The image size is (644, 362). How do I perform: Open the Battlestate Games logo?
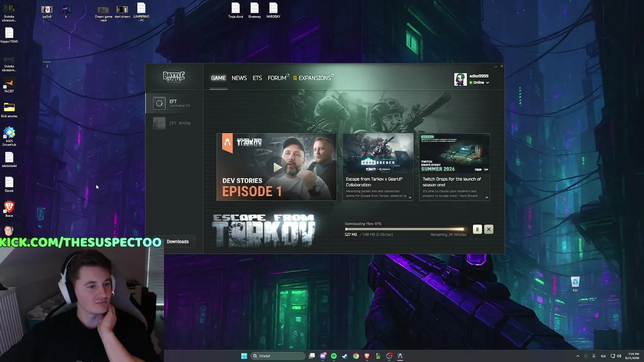[x=174, y=77]
